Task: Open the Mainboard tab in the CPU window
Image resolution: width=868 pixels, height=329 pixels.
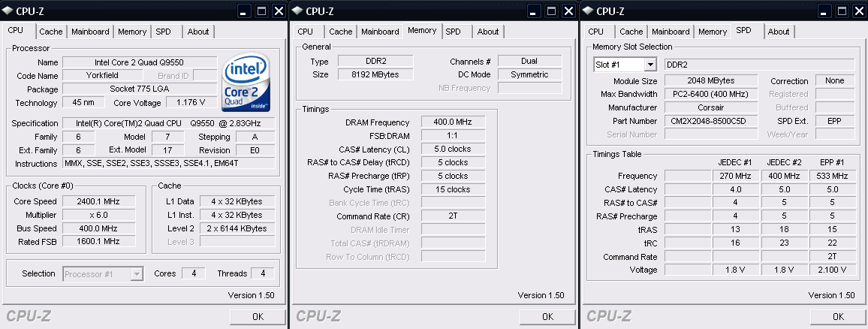Action: (90, 32)
